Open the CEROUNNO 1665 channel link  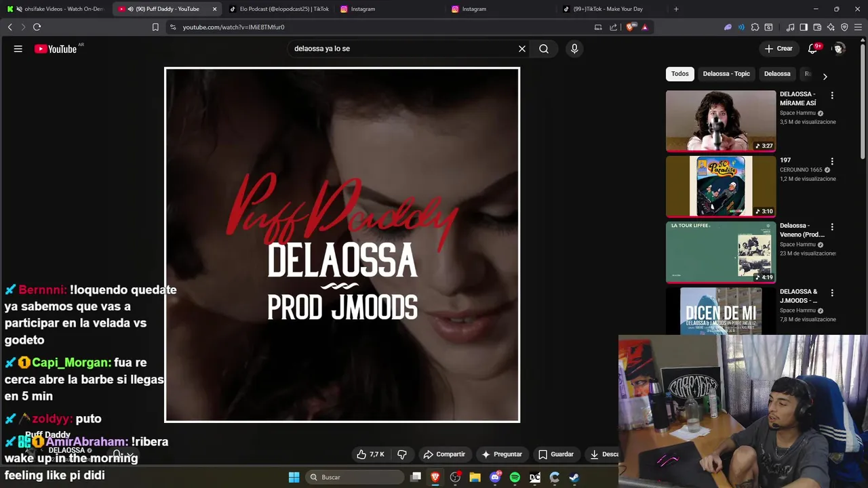[x=801, y=170]
